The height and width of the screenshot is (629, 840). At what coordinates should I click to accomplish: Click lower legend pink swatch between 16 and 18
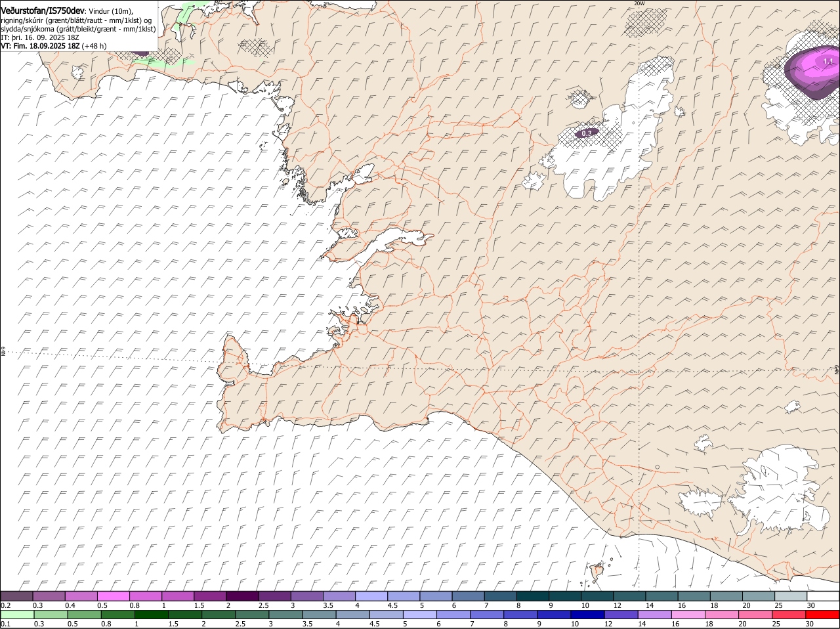coord(688,615)
